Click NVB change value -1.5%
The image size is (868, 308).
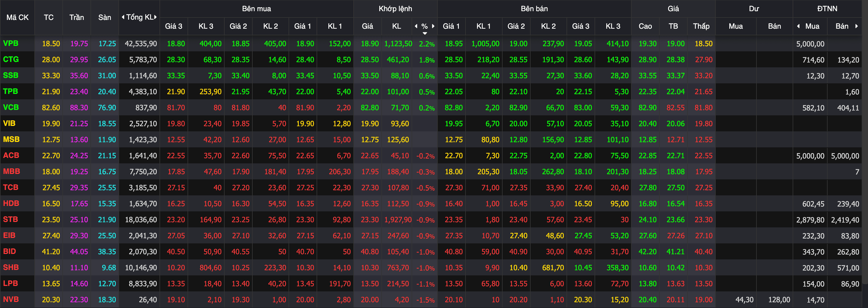pyautogui.click(x=425, y=300)
